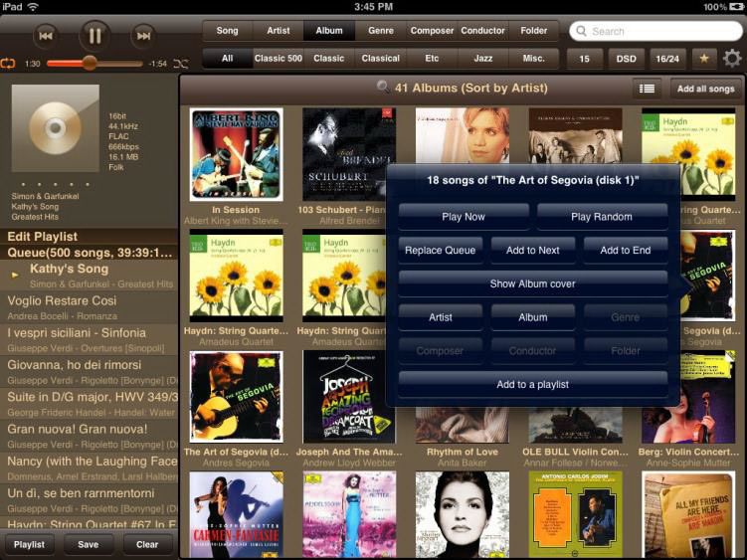Tap the Search input field
747x560 pixels.
click(661, 31)
